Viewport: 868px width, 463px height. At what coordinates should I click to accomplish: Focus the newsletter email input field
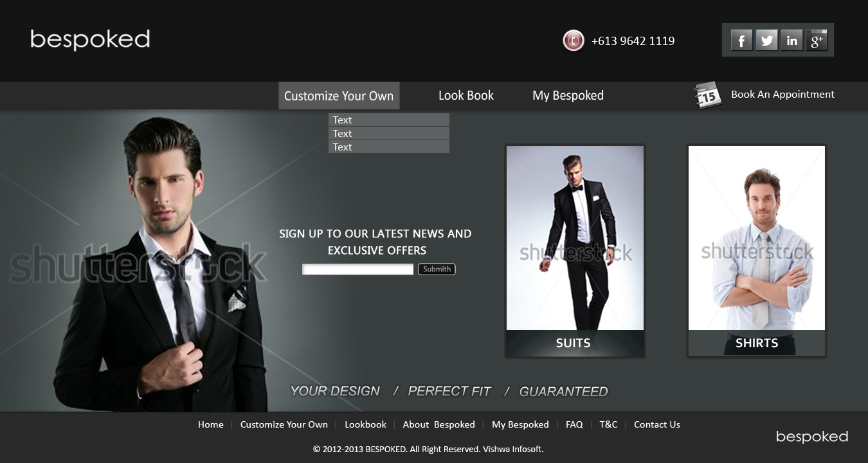(x=358, y=269)
